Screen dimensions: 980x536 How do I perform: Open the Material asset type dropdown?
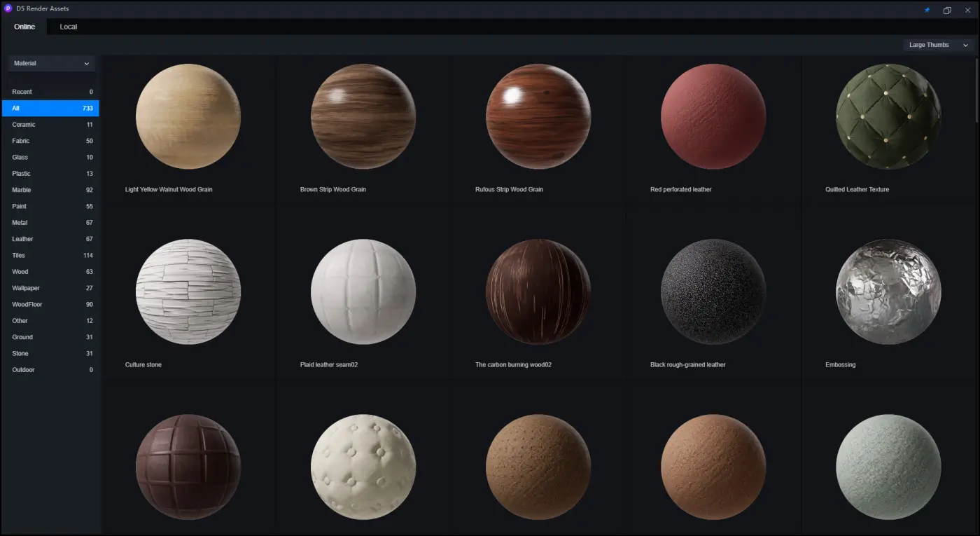pyautogui.click(x=52, y=63)
